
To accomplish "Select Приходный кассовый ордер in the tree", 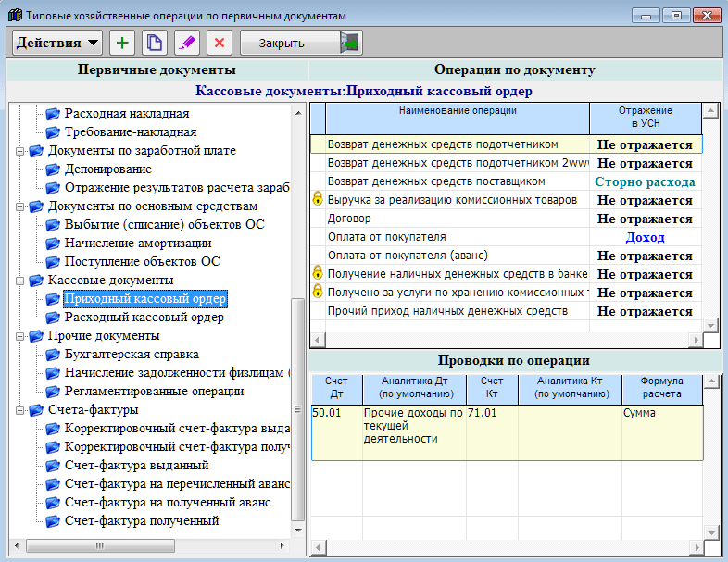I will 145,299.
